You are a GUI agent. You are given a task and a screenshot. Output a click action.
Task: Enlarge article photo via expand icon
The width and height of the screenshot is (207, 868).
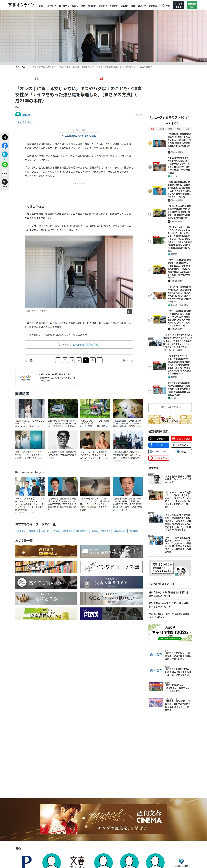(129, 312)
